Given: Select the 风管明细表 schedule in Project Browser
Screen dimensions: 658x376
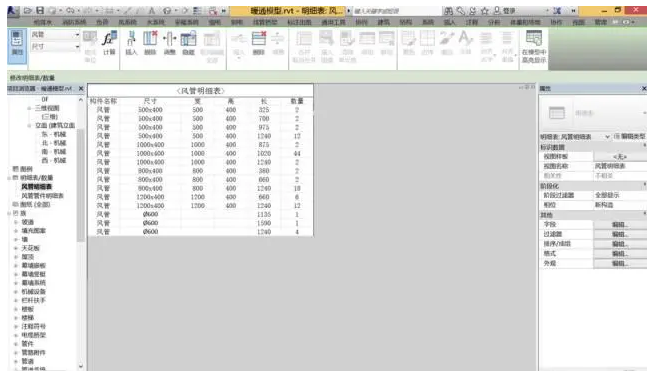Looking at the screenshot, I should [37, 187].
